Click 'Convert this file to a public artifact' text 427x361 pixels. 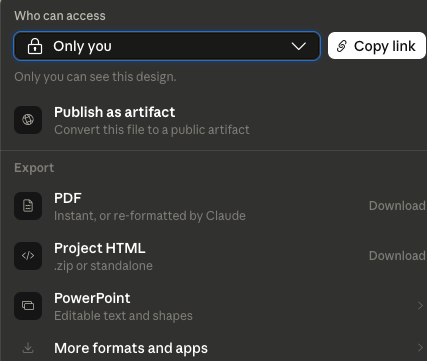coord(152,130)
